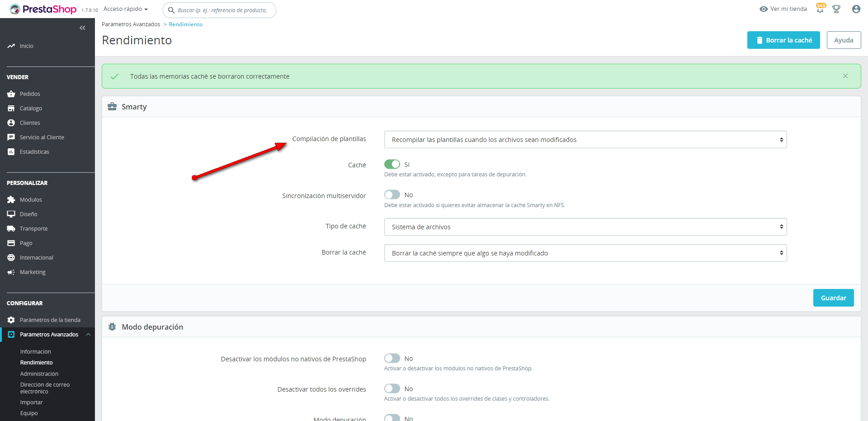Click the Inicio trend icon
The width and height of the screenshot is (868, 421).
tap(11, 46)
